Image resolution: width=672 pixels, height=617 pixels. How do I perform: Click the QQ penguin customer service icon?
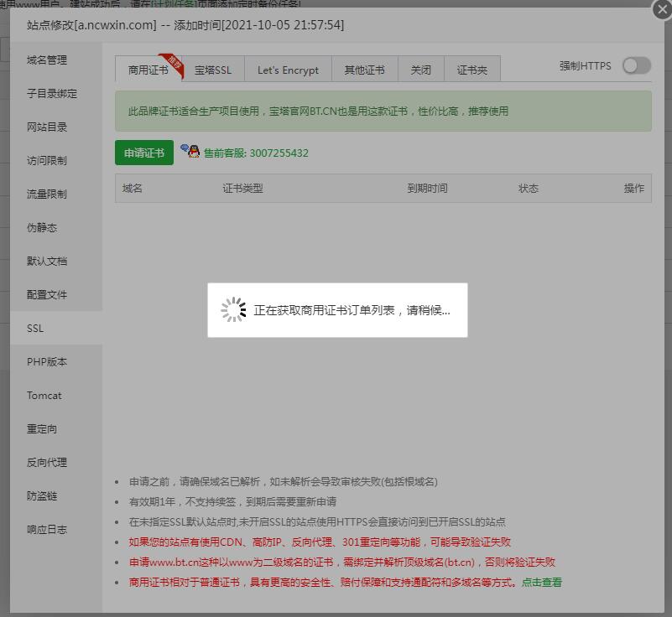190,151
